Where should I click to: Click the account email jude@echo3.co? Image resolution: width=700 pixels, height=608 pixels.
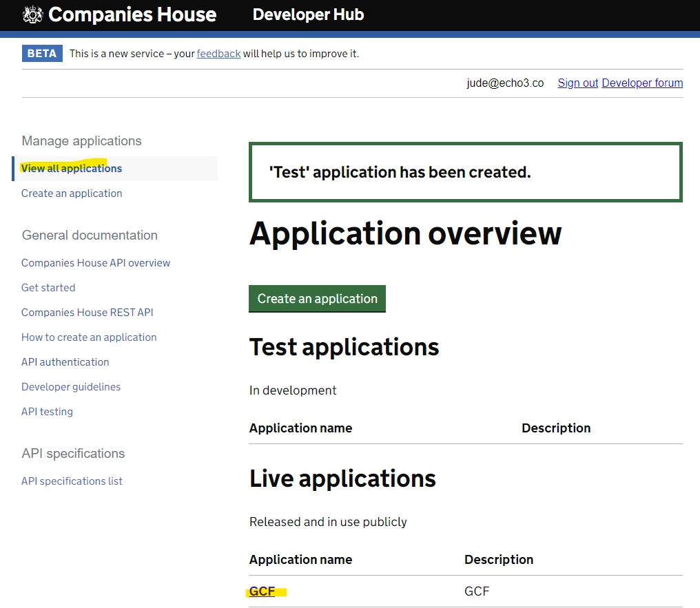coord(506,83)
